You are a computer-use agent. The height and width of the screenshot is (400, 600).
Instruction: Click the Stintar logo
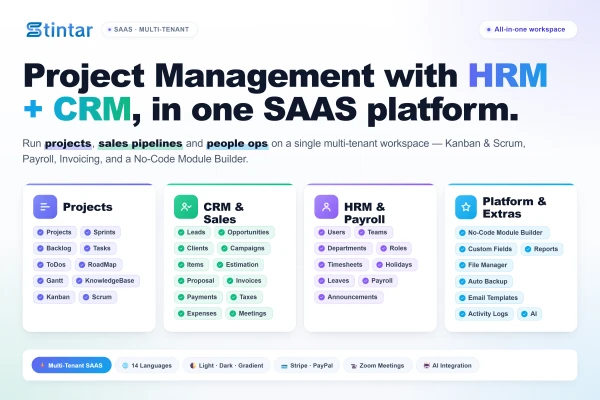(59, 30)
